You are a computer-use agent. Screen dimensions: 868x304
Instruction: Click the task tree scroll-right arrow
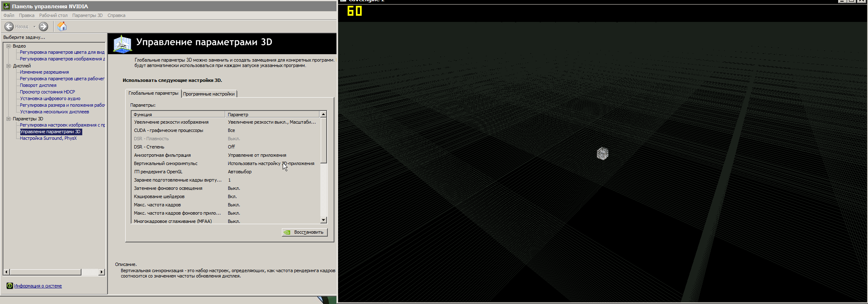(x=102, y=272)
